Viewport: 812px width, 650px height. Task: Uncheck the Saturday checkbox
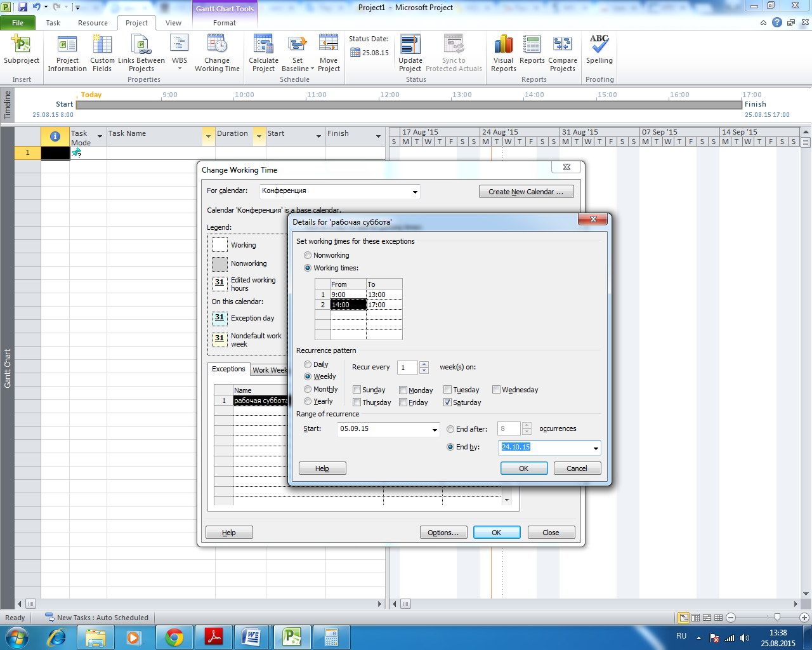[x=447, y=402]
